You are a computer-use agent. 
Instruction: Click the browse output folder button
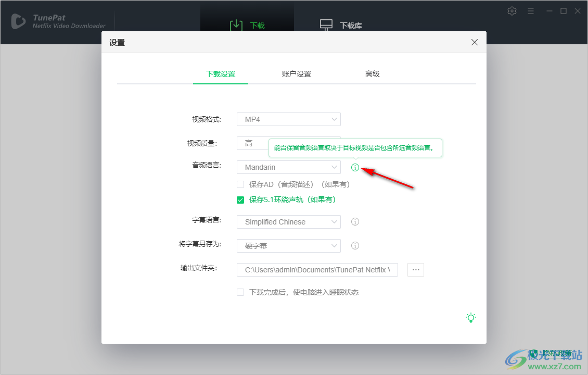415,269
